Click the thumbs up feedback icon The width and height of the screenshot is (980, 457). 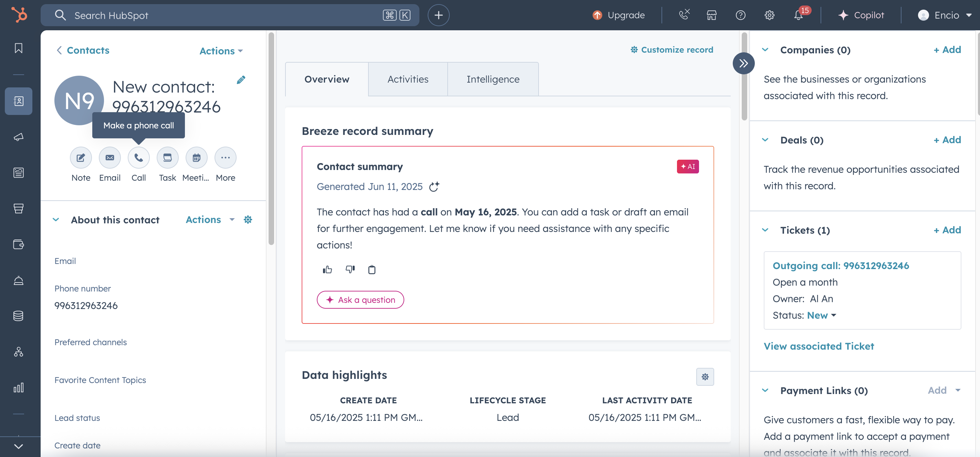(x=327, y=269)
